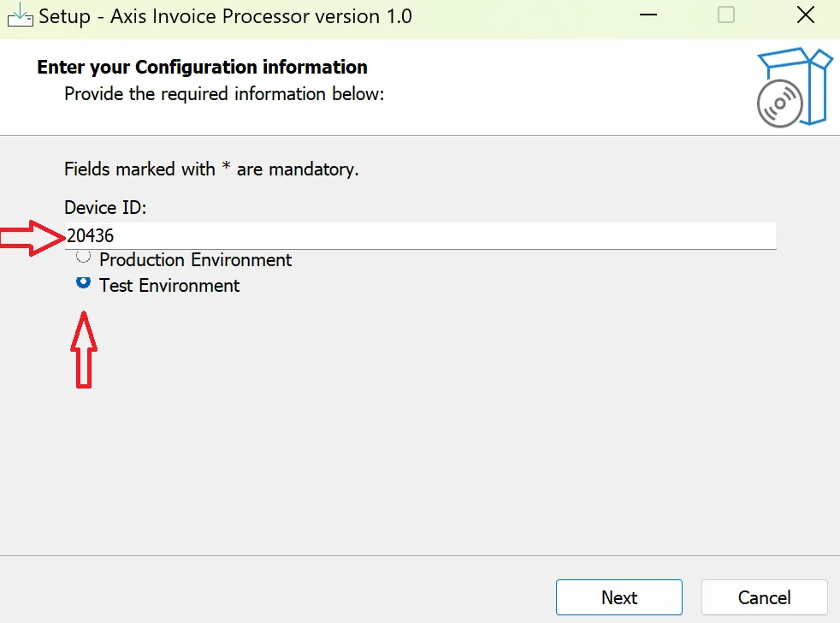Click the 20436 value in Device ID
The width and height of the screenshot is (840, 623).
coord(91,236)
